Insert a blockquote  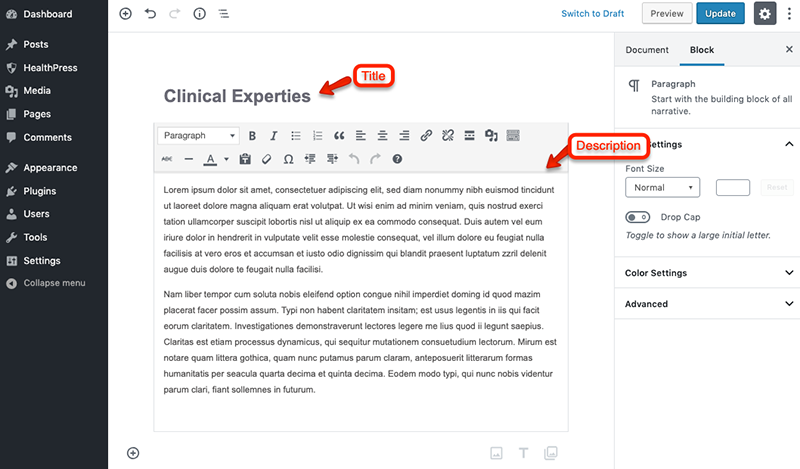(339, 136)
